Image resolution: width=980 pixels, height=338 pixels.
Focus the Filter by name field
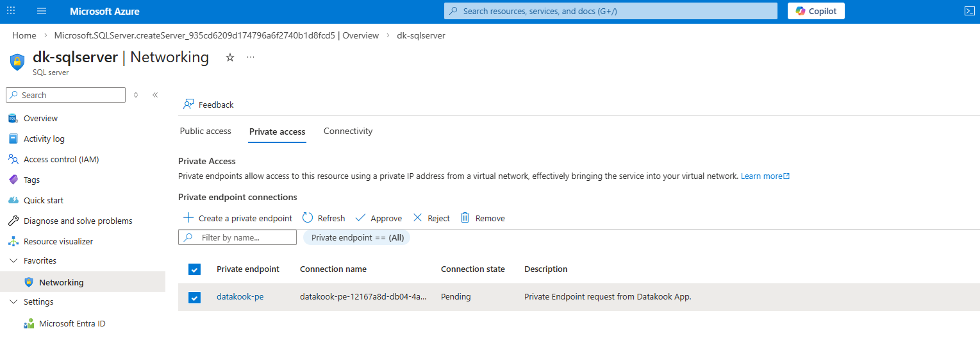(237, 237)
